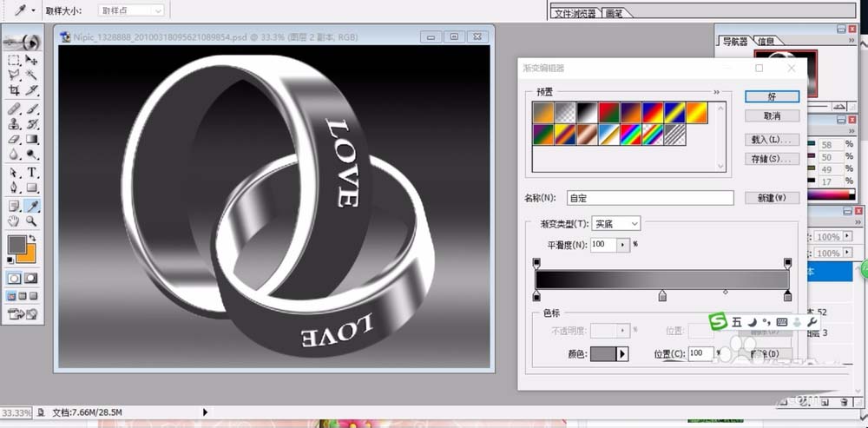
Task: Open Sogou input toolbox wrench icon
Action: pyautogui.click(x=812, y=322)
